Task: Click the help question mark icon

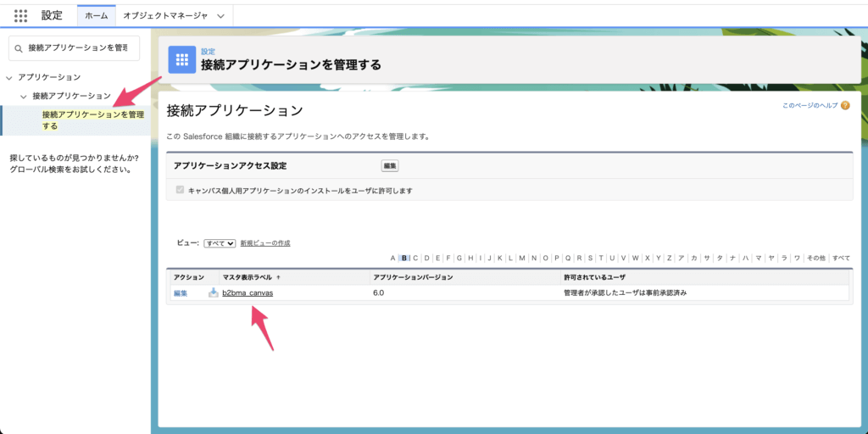Action: click(845, 105)
